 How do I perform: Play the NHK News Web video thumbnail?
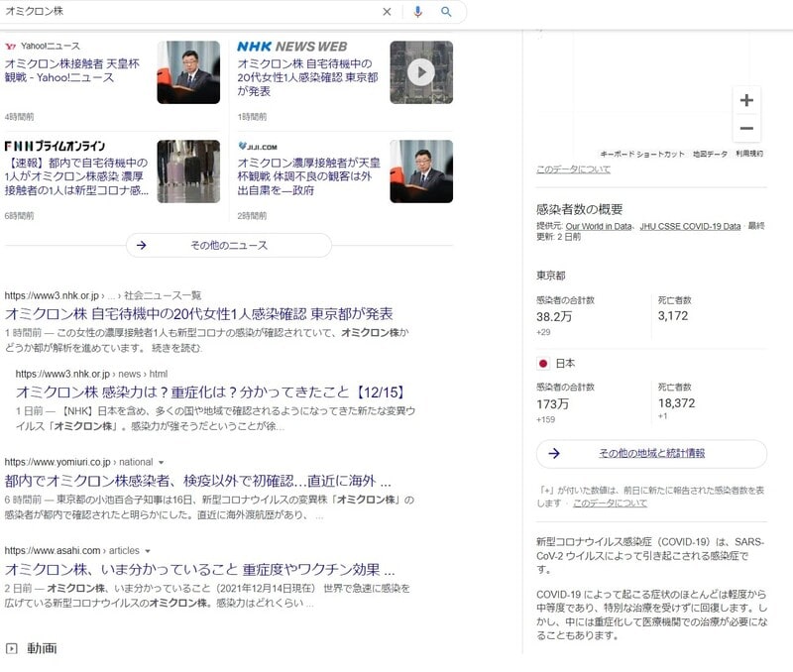tap(421, 72)
